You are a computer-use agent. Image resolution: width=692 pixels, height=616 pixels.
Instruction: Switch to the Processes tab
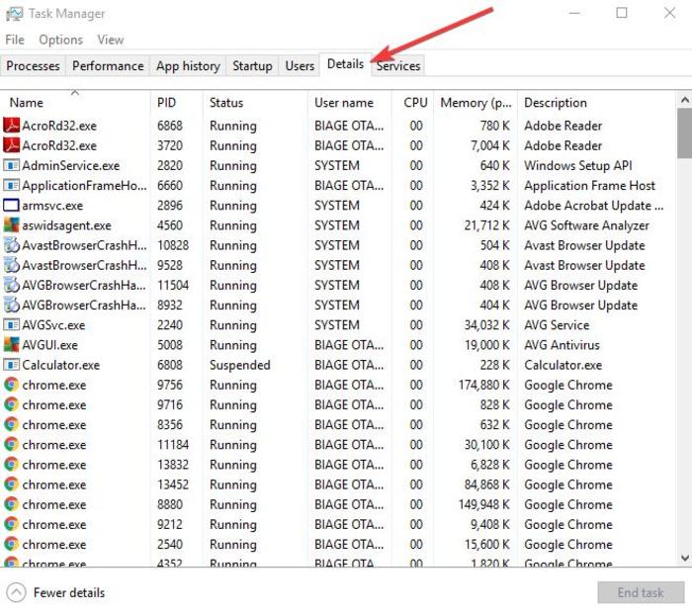pos(33,66)
